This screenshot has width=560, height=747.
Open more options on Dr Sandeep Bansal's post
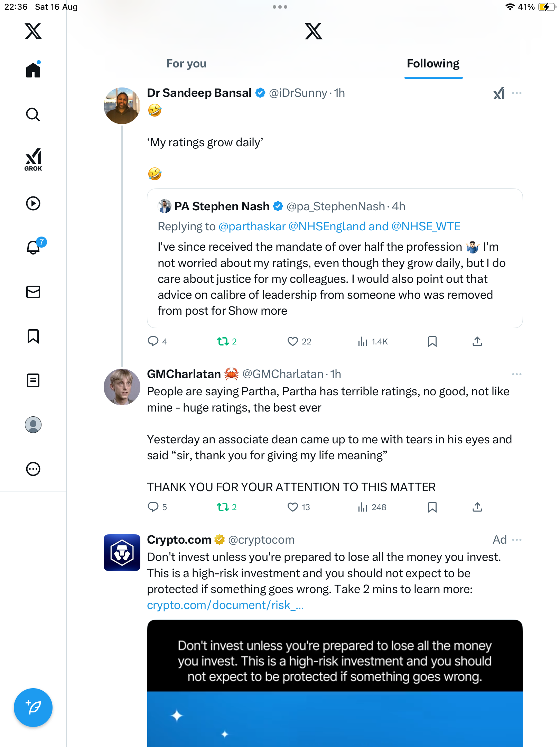pyautogui.click(x=516, y=93)
